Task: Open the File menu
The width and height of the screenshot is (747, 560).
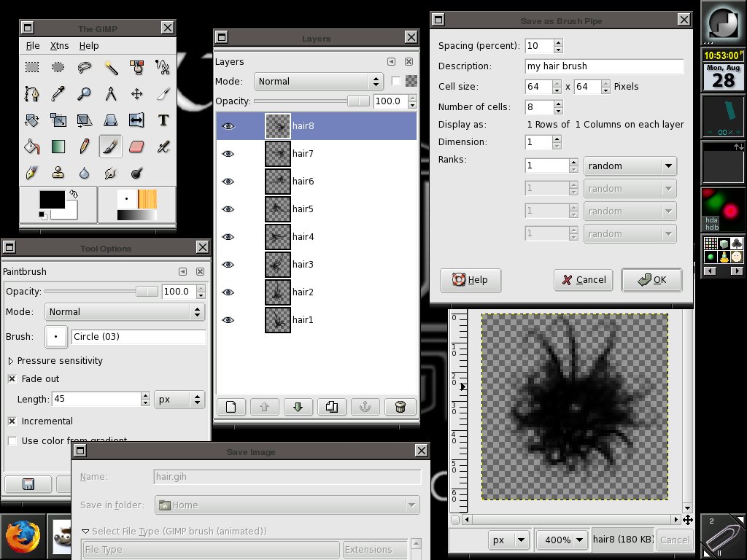Action: coord(33,46)
